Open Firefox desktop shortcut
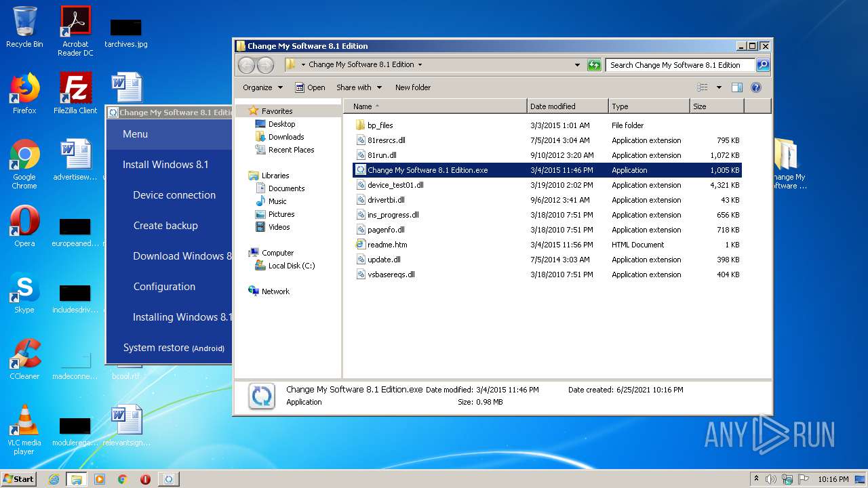The height and width of the screenshot is (488, 868). pos(24,94)
